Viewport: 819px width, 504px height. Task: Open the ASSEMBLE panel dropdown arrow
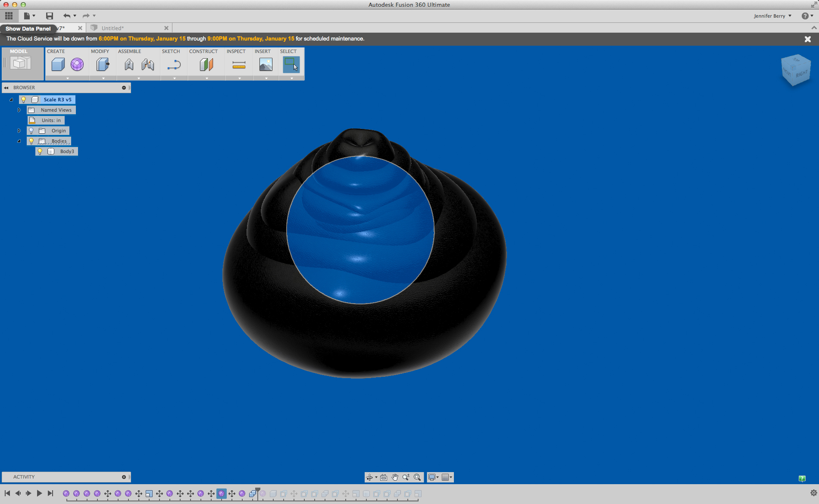coord(139,78)
